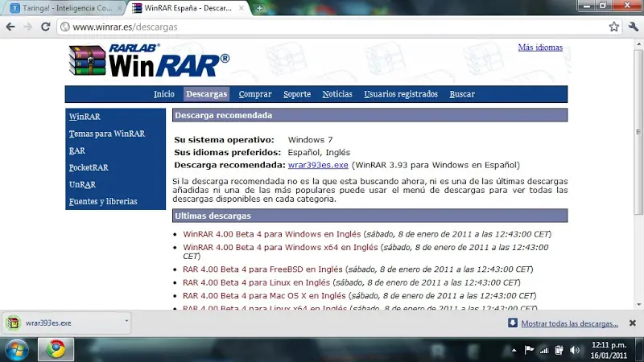644x362 pixels.
Task: Open Usuarios registrados in the navigation bar
Action: pos(401,94)
